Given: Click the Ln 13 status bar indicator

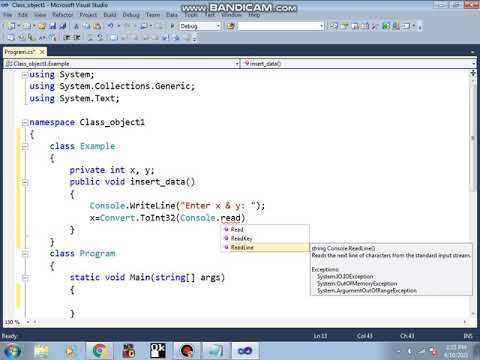Looking at the screenshot, I should (320, 336).
